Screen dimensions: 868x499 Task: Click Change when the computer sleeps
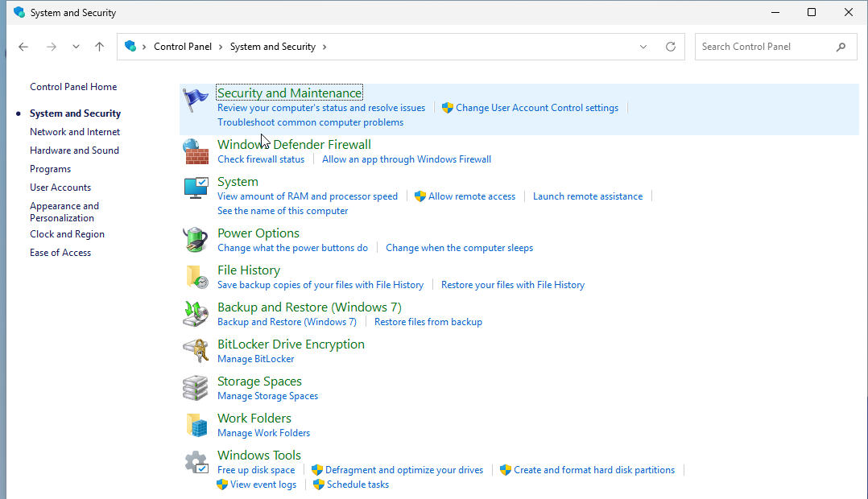click(x=459, y=248)
